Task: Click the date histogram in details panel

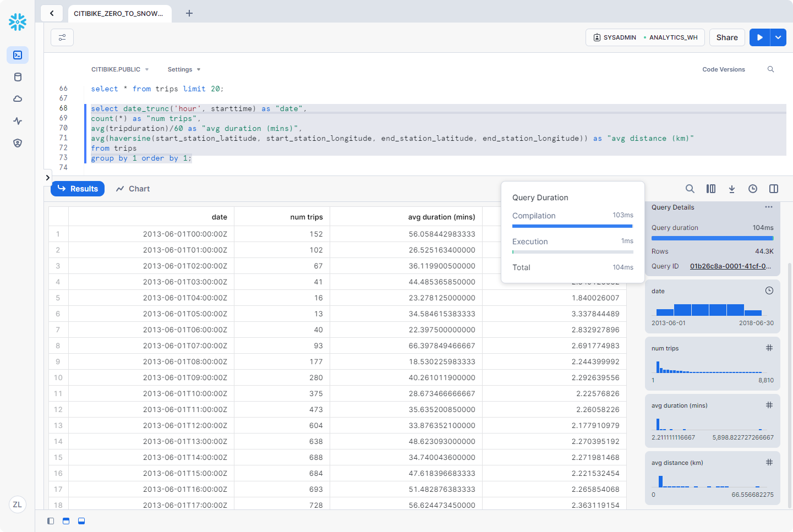Action: tap(709, 309)
